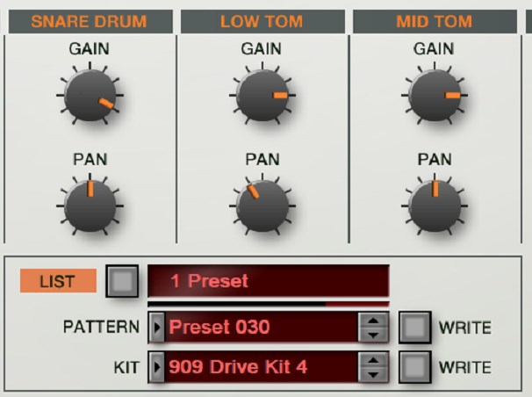The width and height of the screenshot is (532, 397).
Task: Select the MID TOM header tab
Action: pyautogui.click(x=434, y=21)
